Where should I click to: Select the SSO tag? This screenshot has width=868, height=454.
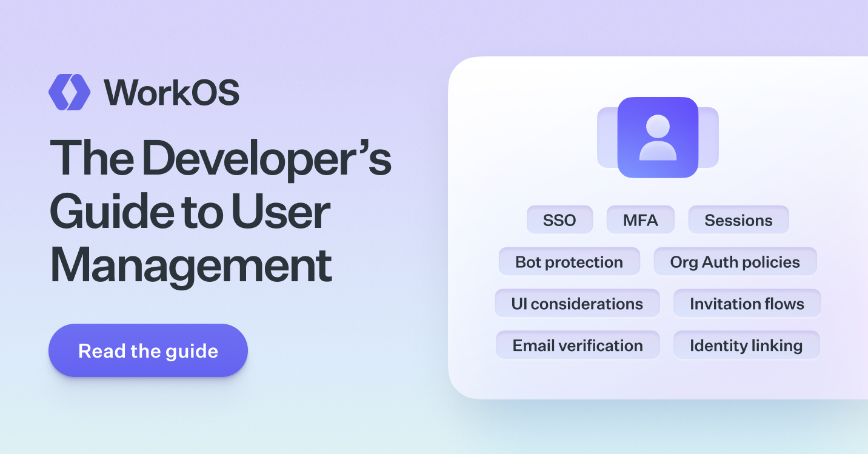click(559, 220)
